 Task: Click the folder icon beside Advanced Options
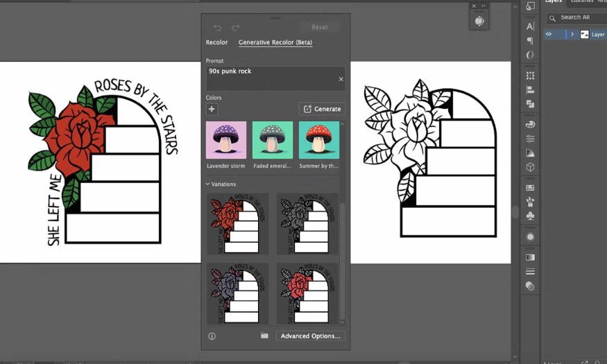coord(264,336)
